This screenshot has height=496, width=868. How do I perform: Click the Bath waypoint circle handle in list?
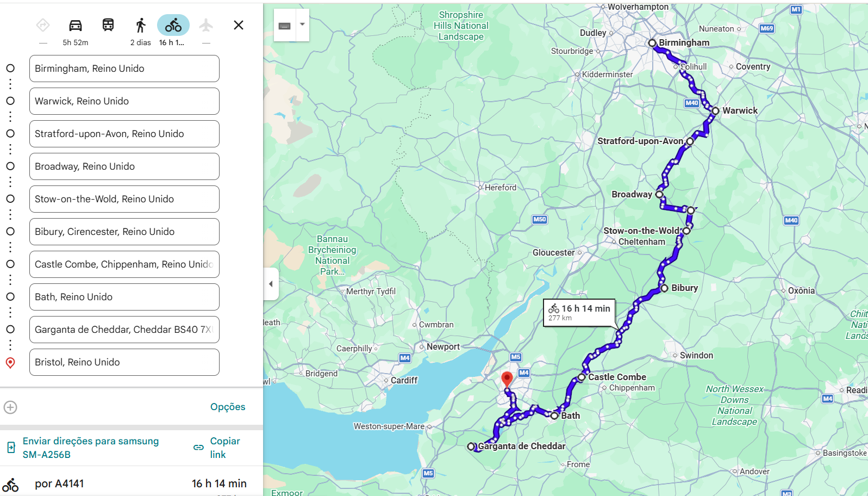point(10,297)
